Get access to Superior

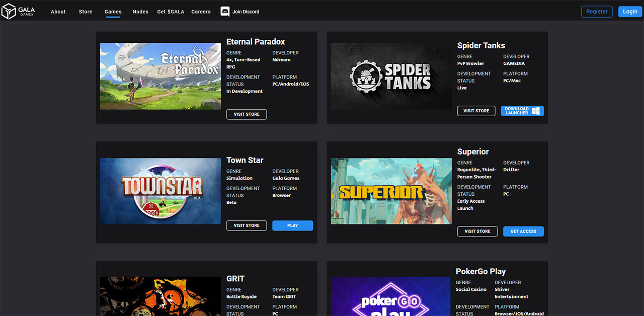[x=523, y=231]
